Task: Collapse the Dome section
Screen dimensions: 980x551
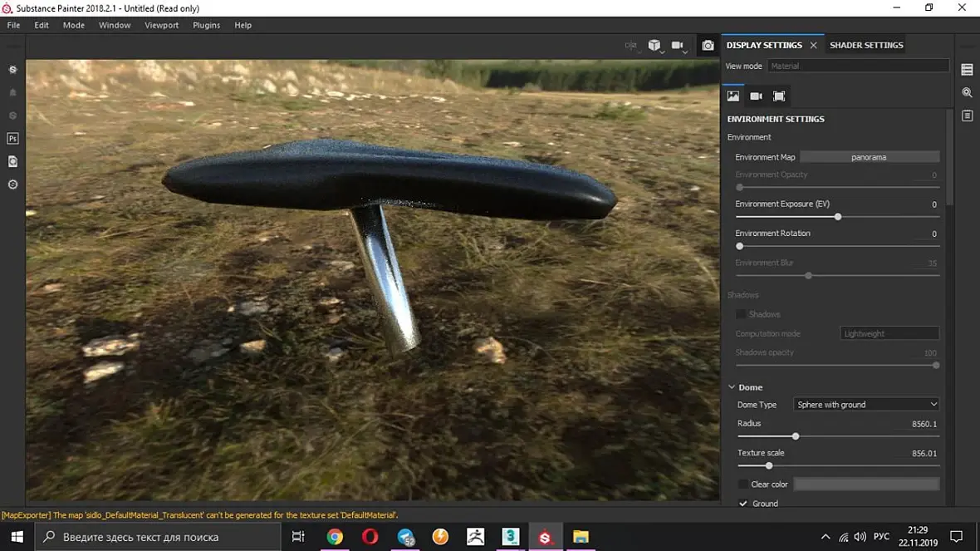Action: tap(732, 387)
